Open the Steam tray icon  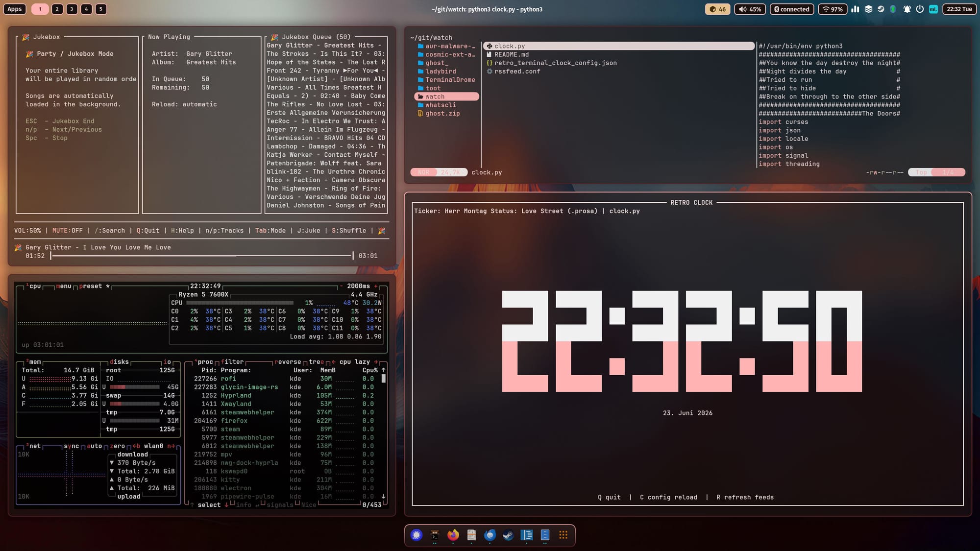coord(881,9)
